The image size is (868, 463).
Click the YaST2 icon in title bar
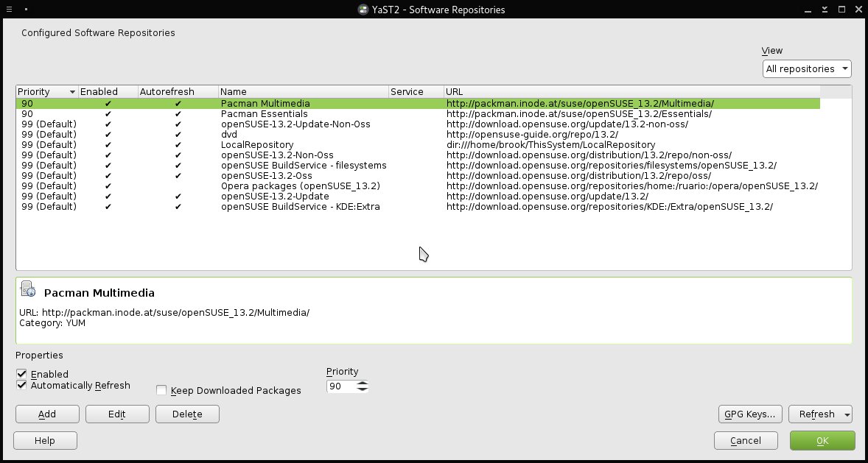[363, 10]
